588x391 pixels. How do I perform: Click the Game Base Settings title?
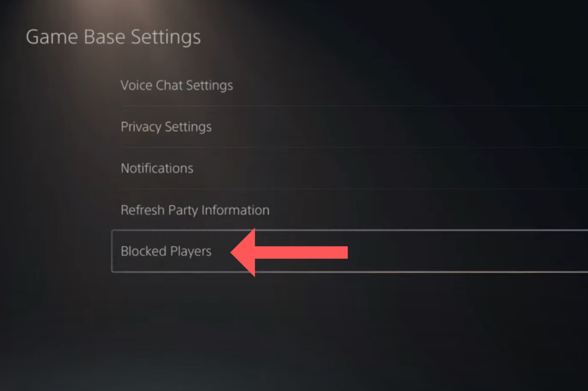pyautogui.click(x=113, y=37)
